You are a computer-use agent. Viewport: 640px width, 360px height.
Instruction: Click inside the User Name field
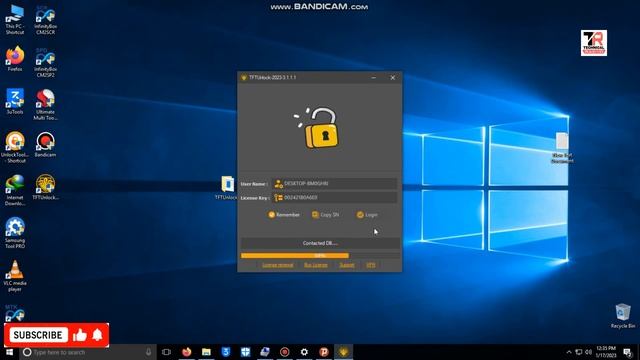tap(334, 184)
